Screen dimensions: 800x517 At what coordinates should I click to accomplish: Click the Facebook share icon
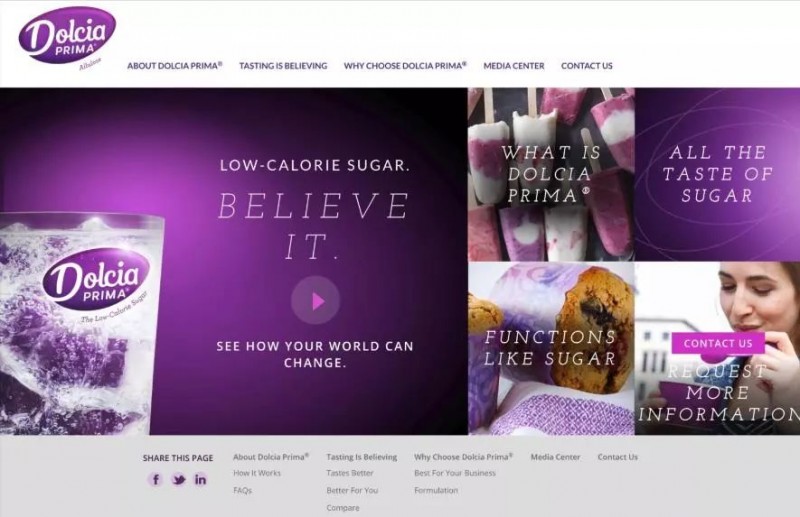point(156,479)
